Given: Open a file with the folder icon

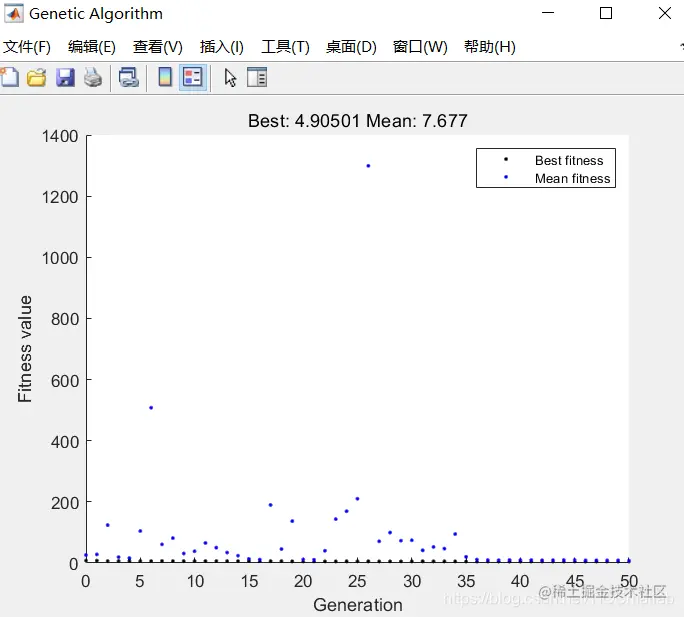Looking at the screenshot, I should pos(37,78).
